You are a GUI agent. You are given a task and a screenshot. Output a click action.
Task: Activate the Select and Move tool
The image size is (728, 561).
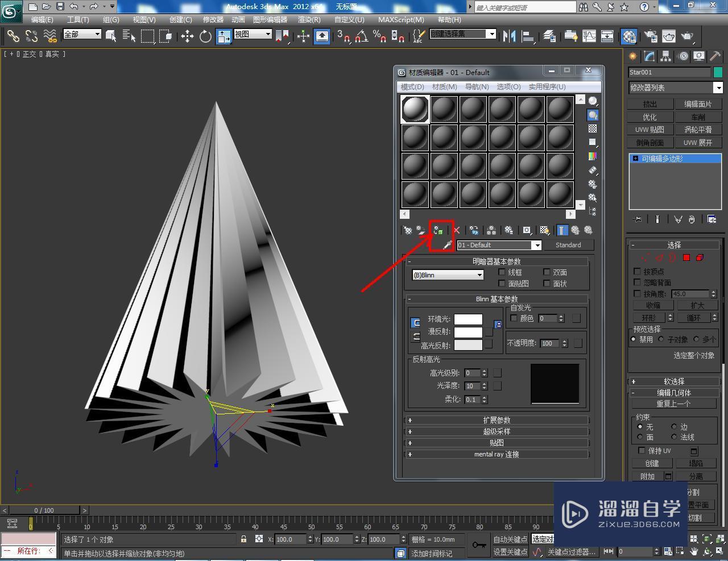(x=187, y=36)
